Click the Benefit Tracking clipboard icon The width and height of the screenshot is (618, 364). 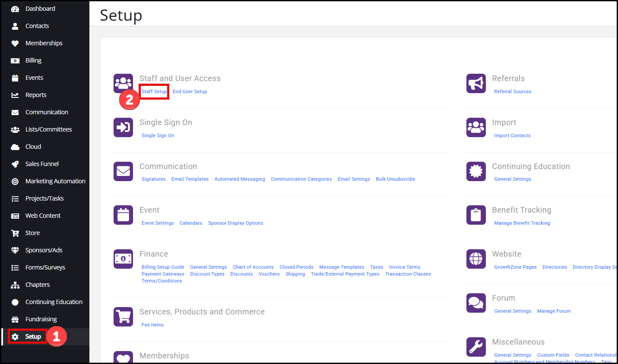476,215
